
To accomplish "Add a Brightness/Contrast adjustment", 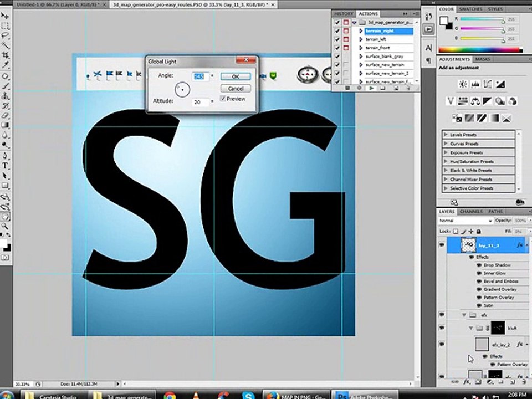I will click(462, 84).
